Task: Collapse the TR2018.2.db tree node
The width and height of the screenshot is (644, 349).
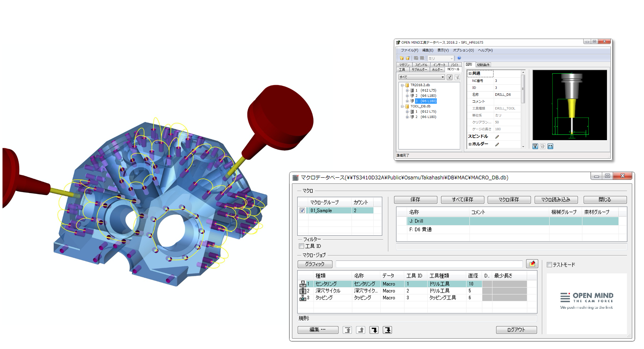Action: [x=402, y=85]
